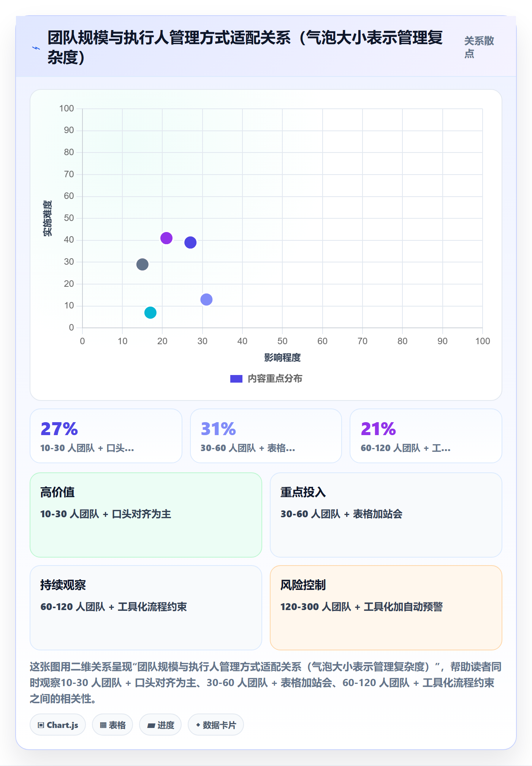This screenshot has height=766, width=532.
Task: Click the 27% statistic value
Action: pyautogui.click(x=59, y=429)
